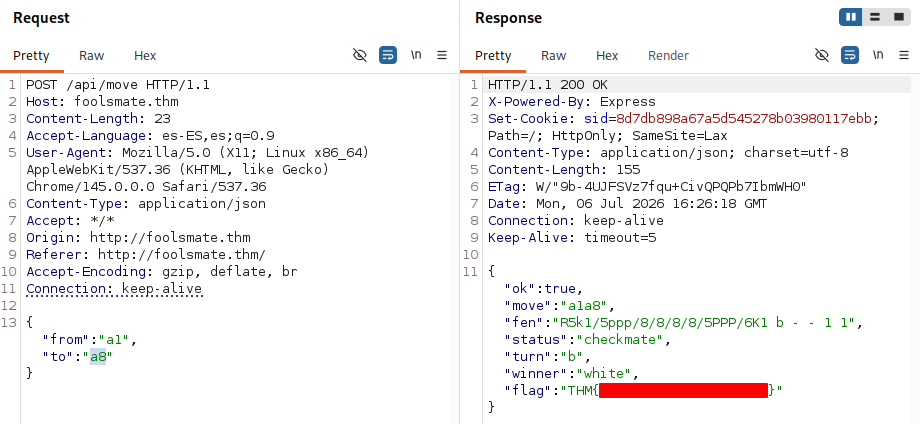The height and width of the screenshot is (424, 920).
Task: Click Origin value http://foolsmate.thm
Action: (x=170, y=238)
